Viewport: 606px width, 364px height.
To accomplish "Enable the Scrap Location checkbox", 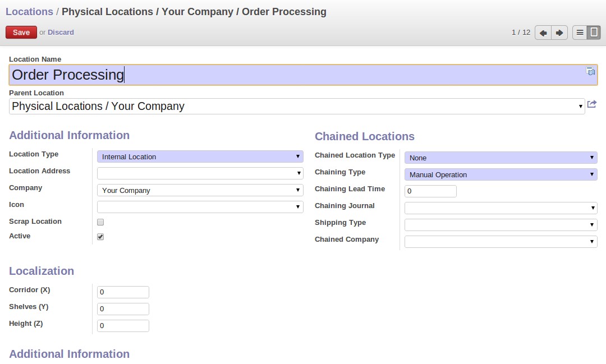I will click(x=100, y=222).
